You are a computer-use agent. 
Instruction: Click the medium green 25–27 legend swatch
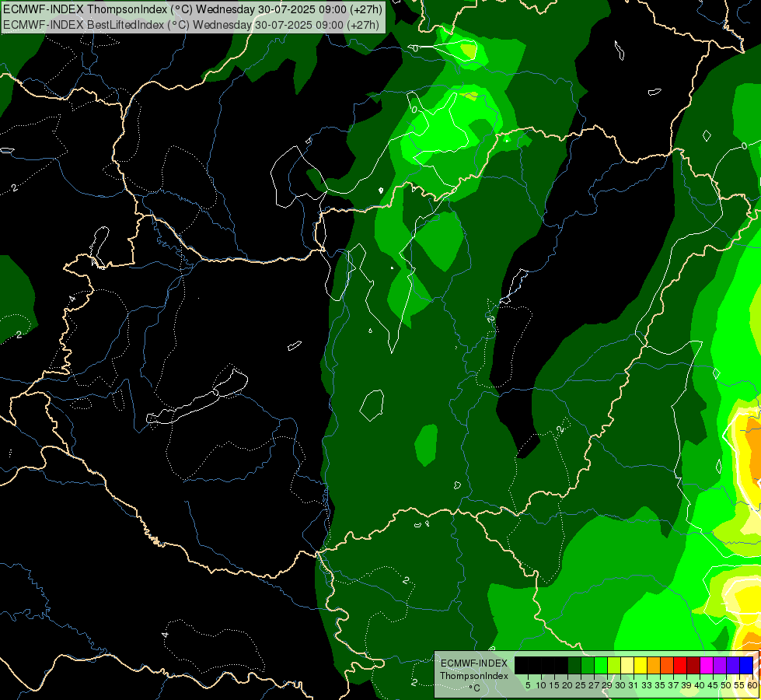click(x=587, y=665)
